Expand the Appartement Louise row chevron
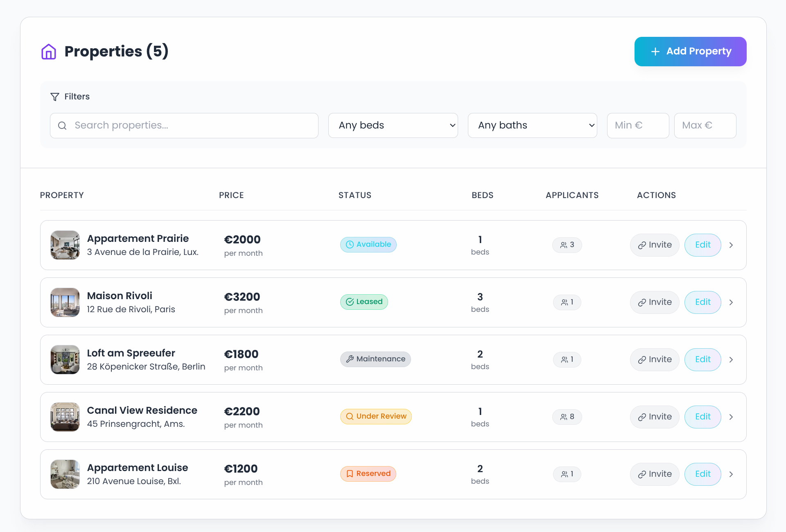Screen dimensions: 786x532 tap(731, 474)
